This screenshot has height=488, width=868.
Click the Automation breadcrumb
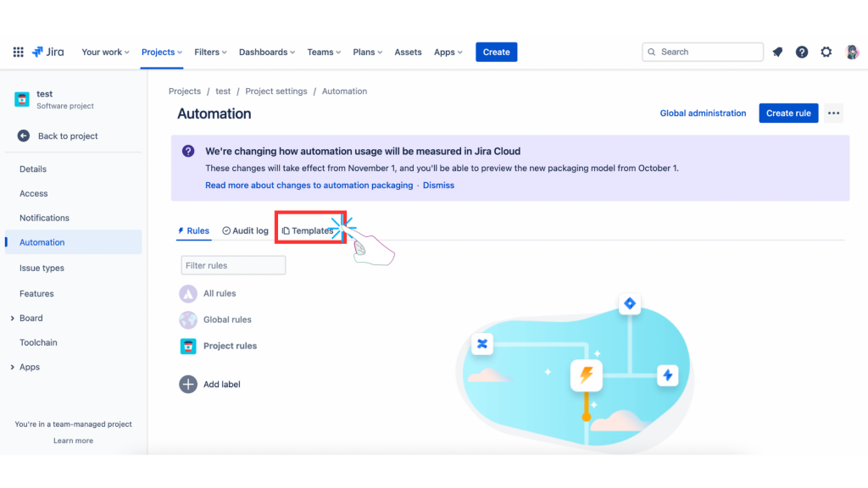coord(344,91)
